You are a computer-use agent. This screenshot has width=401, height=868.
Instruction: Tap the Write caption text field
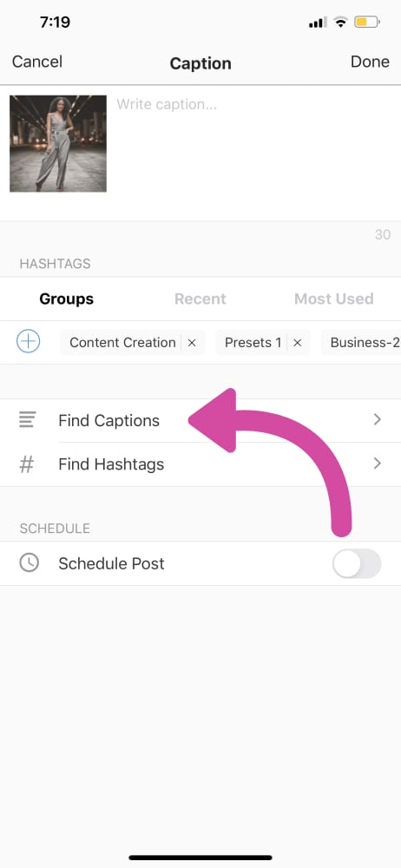tap(253, 153)
